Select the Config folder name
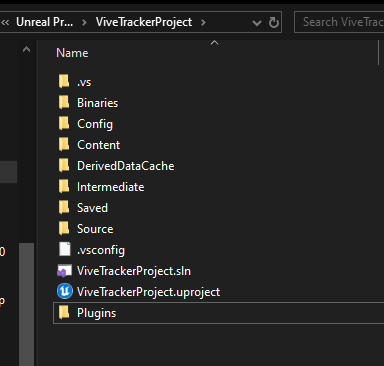Viewport: 384px width, 366px height. tap(95, 124)
